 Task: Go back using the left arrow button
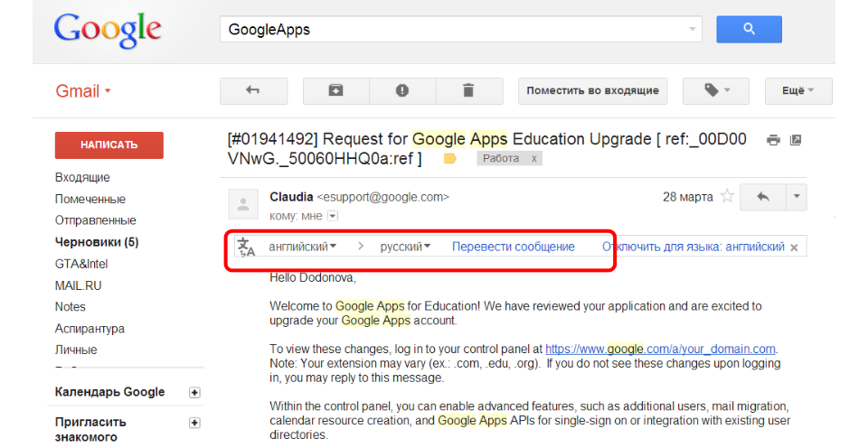[x=253, y=90]
